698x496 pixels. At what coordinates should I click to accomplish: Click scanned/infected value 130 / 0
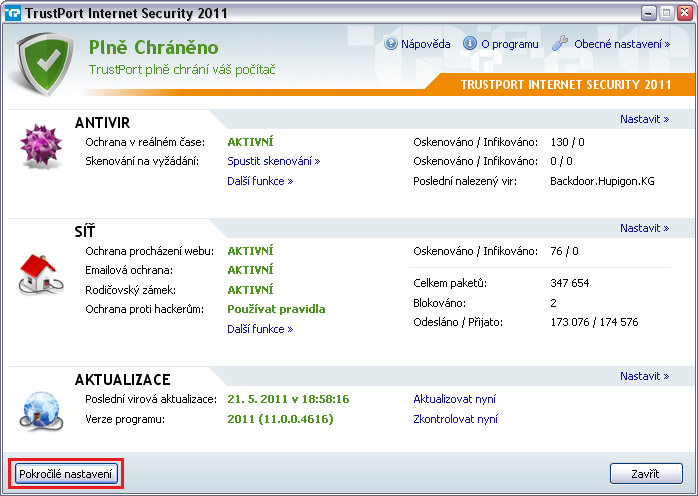[x=568, y=142]
